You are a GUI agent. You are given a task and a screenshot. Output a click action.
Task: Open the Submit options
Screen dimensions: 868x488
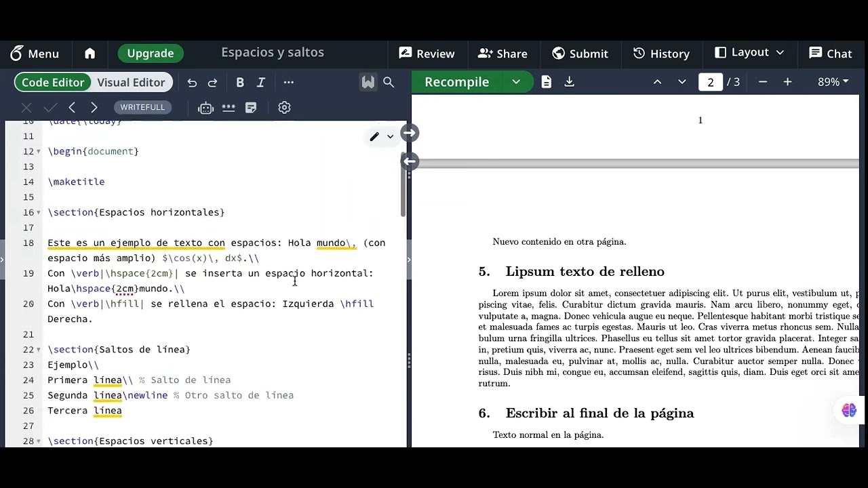[580, 54]
